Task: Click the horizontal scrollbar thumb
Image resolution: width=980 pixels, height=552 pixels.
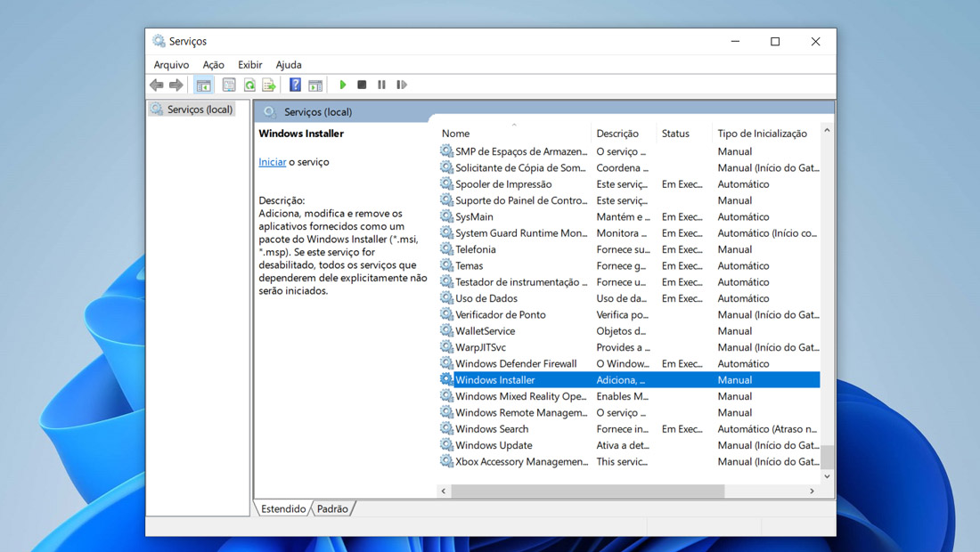Action: (x=587, y=491)
